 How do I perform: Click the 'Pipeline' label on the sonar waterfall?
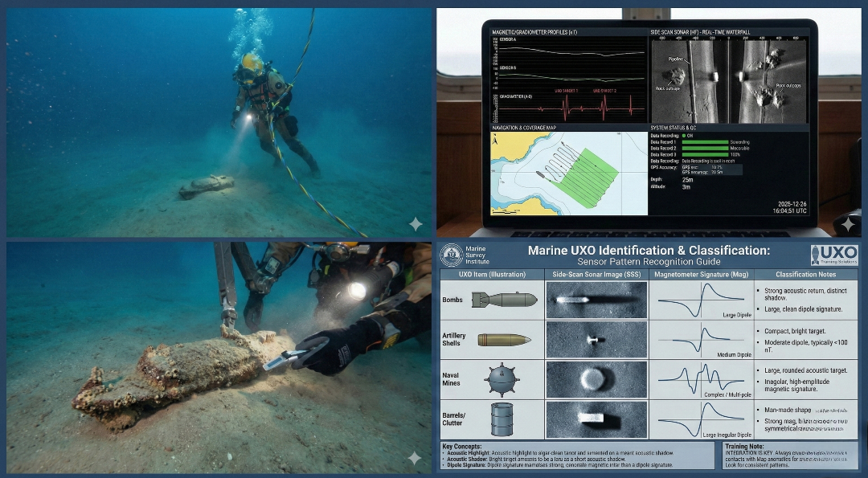(x=675, y=59)
